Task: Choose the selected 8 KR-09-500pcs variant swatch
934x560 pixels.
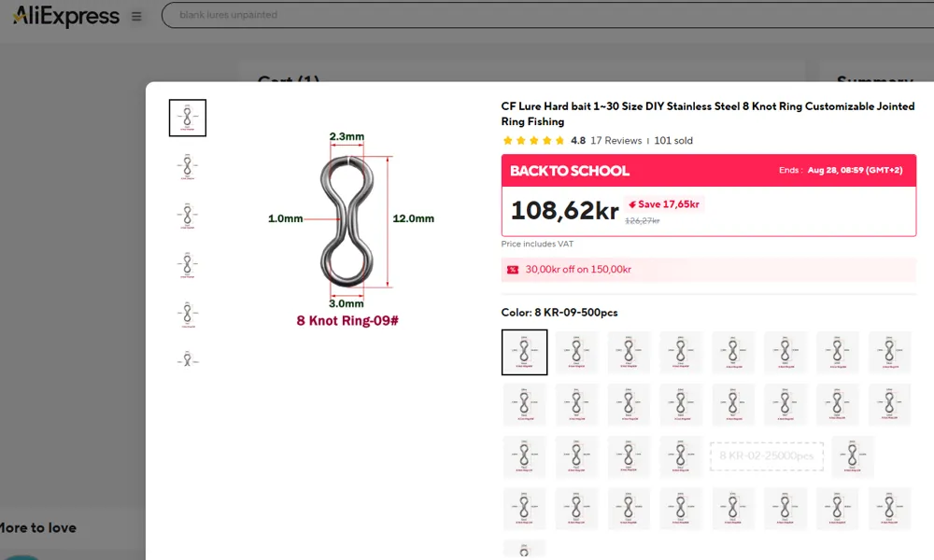Action: pyautogui.click(x=524, y=352)
